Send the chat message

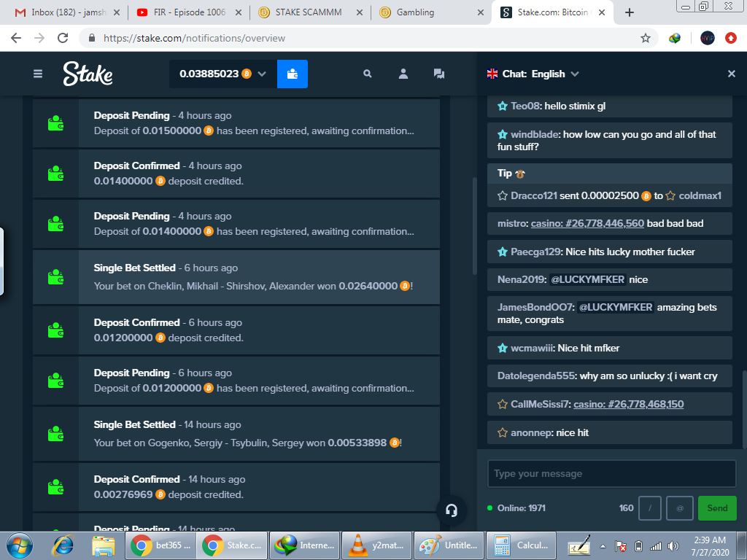point(717,508)
